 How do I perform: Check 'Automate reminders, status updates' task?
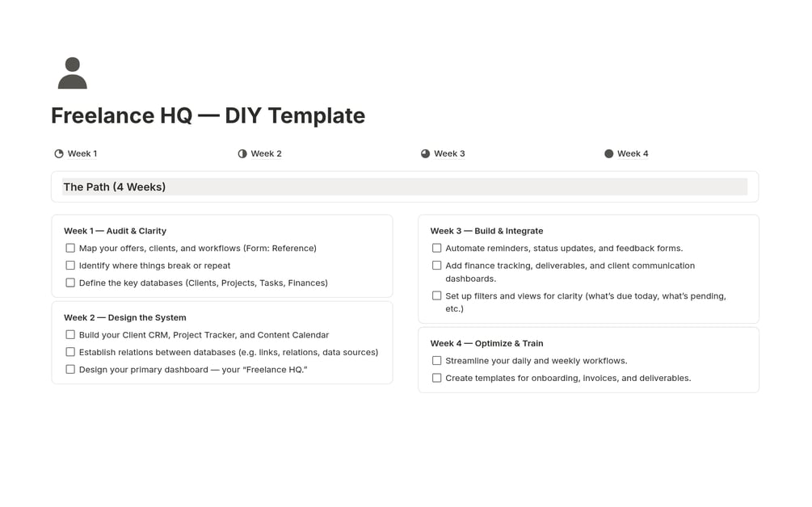(x=437, y=248)
